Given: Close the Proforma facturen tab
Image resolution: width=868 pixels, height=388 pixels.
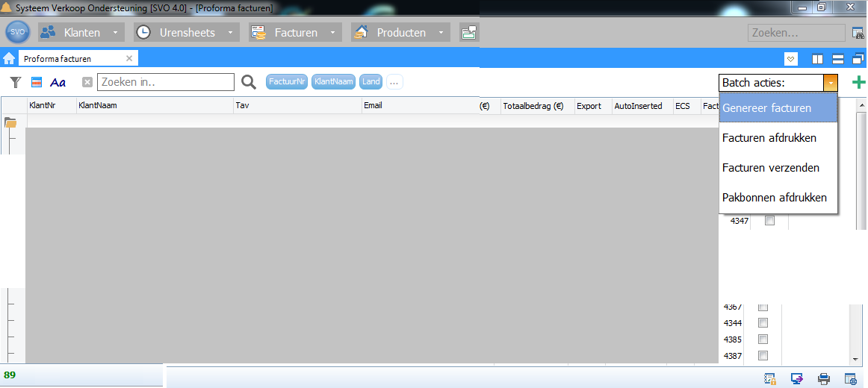Looking at the screenshot, I should point(129,58).
